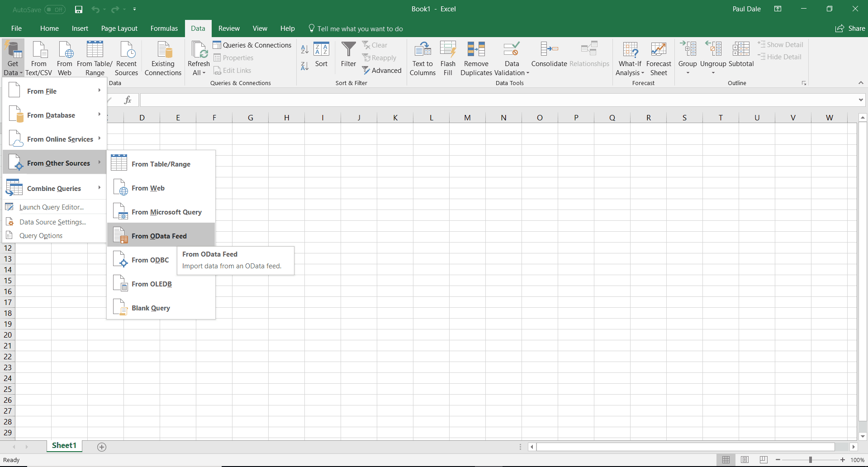Screen dimensions: 868x467
Task: Click Consolidate
Action: pyautogui.click(x=549, y=54)
